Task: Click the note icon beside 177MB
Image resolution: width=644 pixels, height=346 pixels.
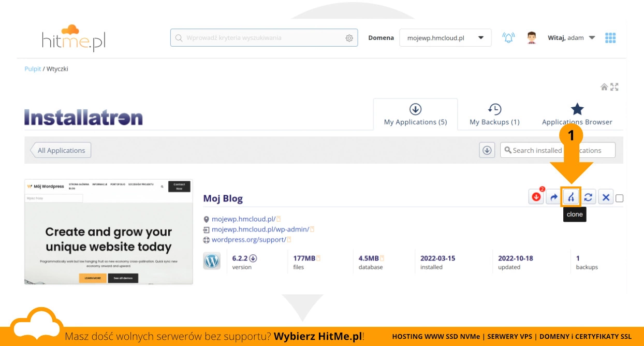Action: pyautogui.click(x=318, y=258)
